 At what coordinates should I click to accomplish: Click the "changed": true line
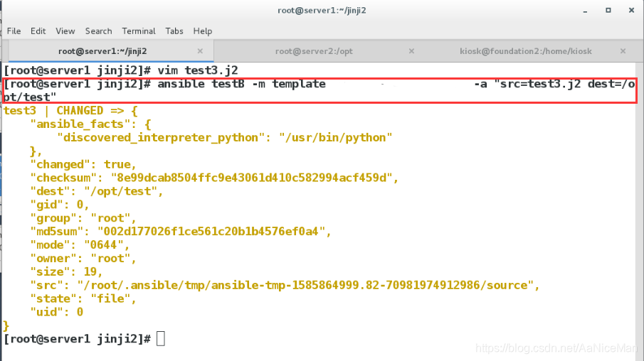pyautogui.click(x=83, y=164)
